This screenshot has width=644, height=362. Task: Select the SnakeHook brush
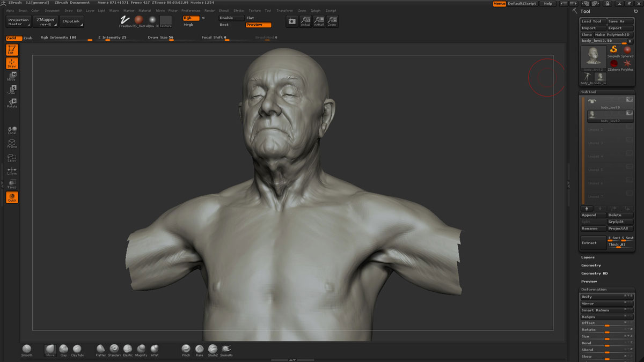coord(226,349)
